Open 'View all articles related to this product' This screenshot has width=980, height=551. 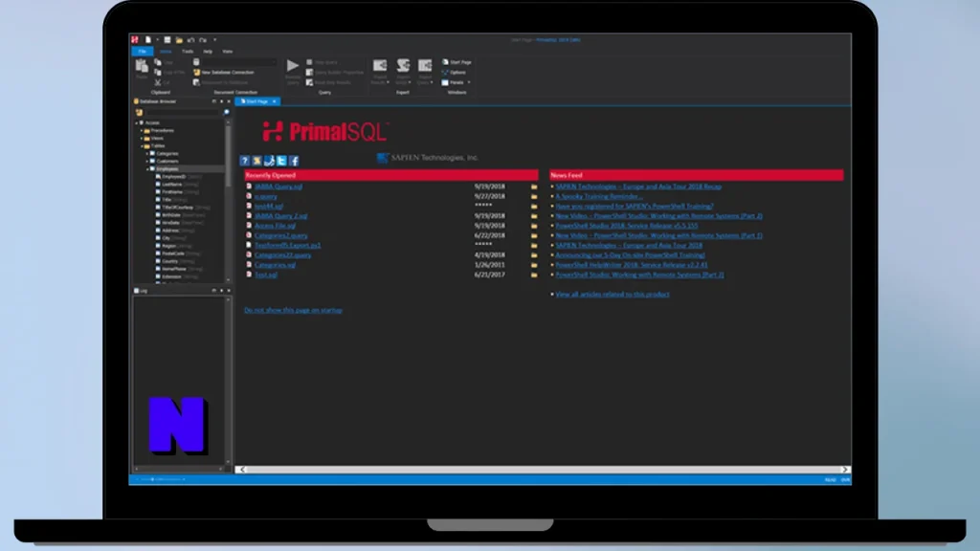(612, 295)
